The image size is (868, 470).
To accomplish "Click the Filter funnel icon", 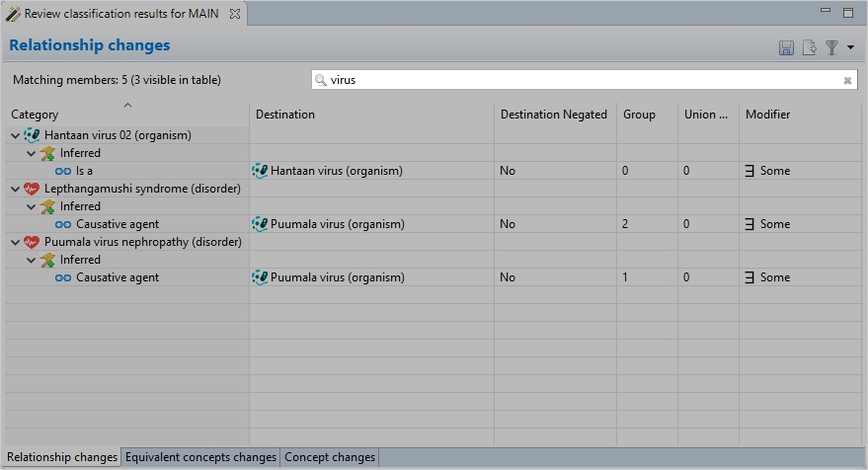I will click(x=831, y=47).
